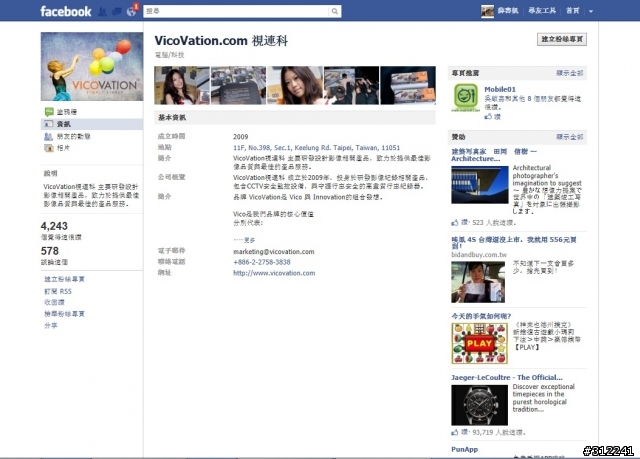This screenshot has height=459, width=640.
Task: Focus the top search input field
Action: coord(236,11)
